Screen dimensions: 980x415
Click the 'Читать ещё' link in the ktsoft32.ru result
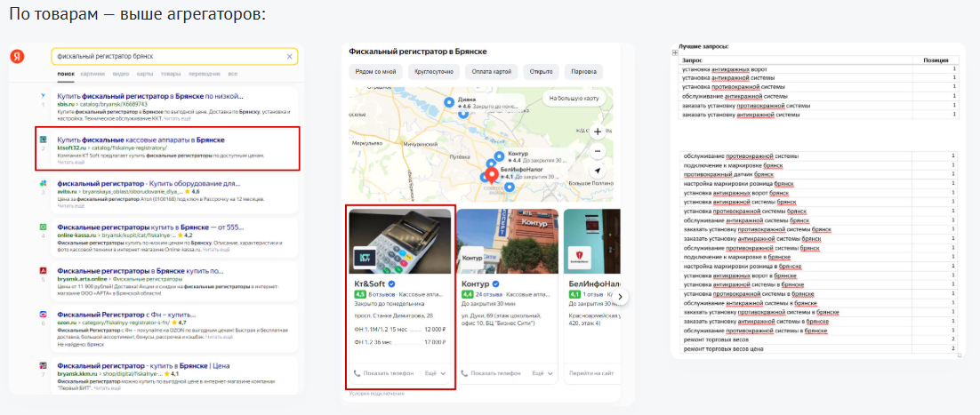coord(69,163)
